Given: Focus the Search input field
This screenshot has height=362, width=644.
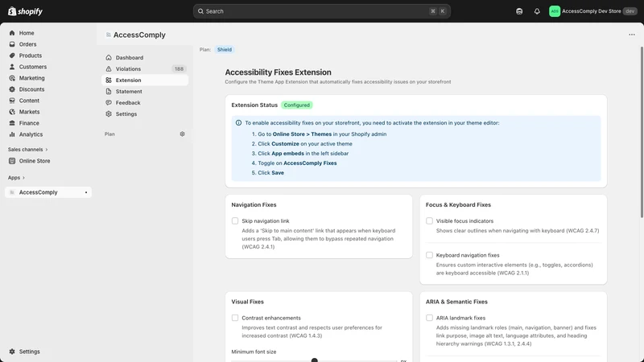Looking at the screenshot, I should click(321, 11).
